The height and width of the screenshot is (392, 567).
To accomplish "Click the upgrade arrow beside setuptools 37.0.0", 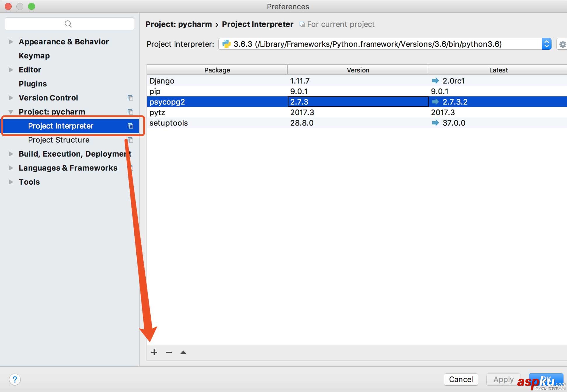I will [x=435, y=123].
